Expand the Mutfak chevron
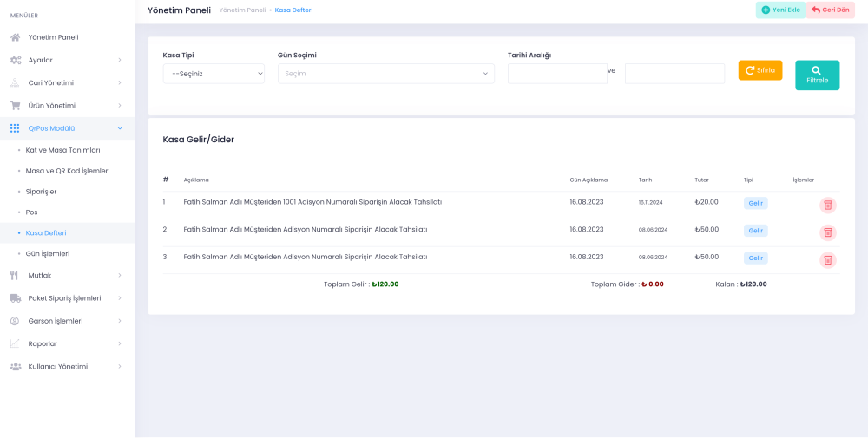Screen dimensions: 868x438 point(120,276)
